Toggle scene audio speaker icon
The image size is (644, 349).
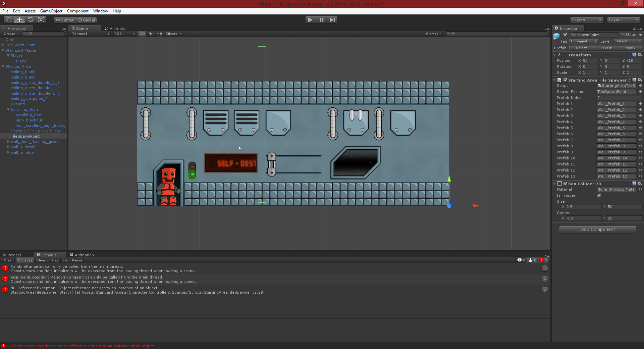[160, 34]
